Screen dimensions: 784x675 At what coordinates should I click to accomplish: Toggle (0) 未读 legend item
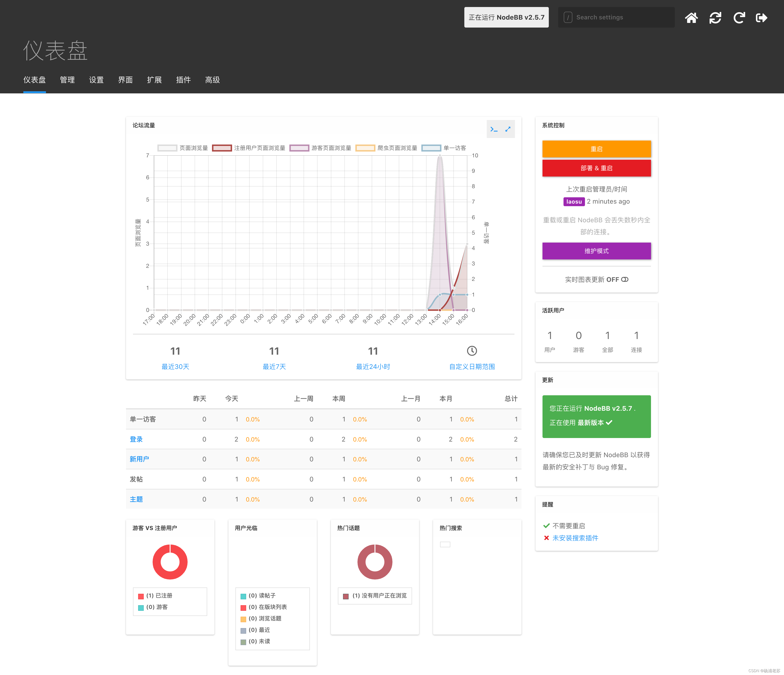point(255,641)
